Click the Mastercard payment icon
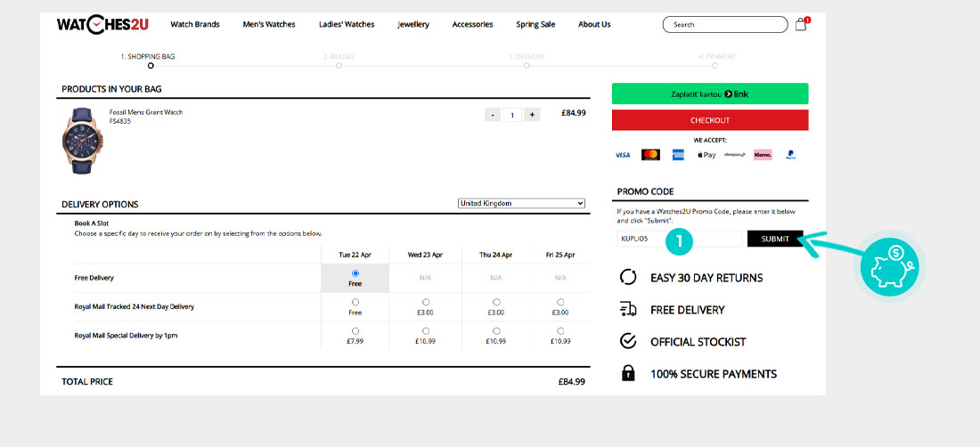 (650, 155)
